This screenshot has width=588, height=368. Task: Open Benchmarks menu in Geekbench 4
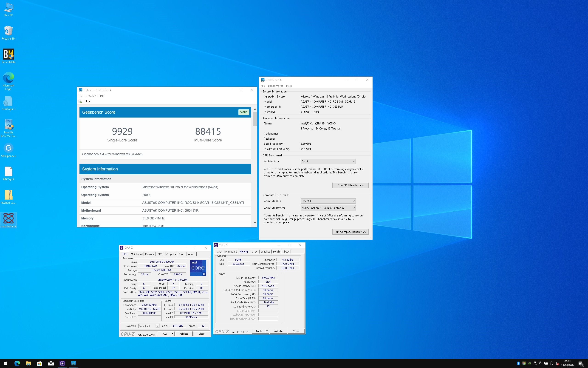[x=275, y=86]
